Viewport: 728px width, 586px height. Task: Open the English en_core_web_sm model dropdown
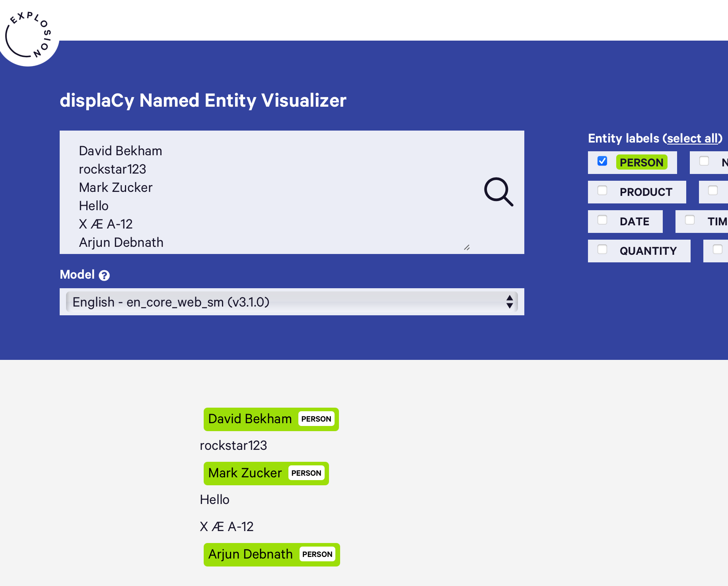point(292,302)
